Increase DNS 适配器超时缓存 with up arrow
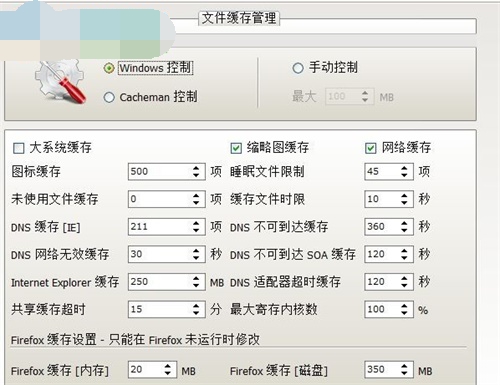The width and height of the screenshot is (500, 385). coord(404,278)
